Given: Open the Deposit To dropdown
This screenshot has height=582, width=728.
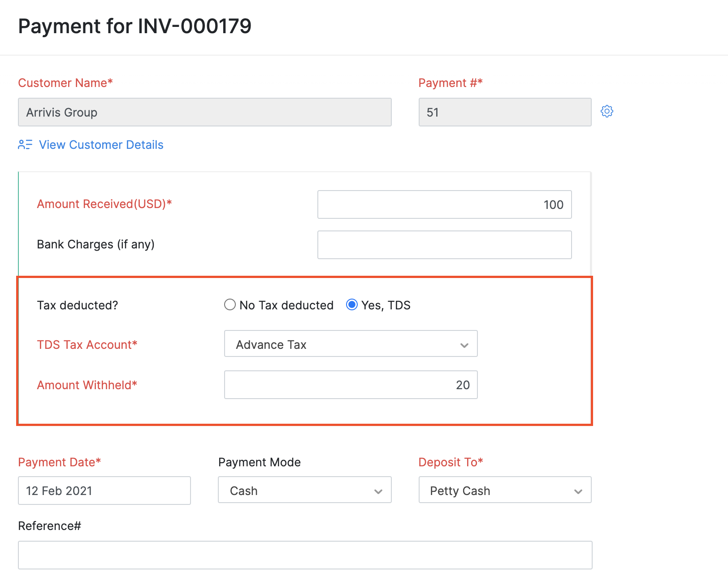Looking at the screenshot, I should pyautogui.click(x=505, y=490).
